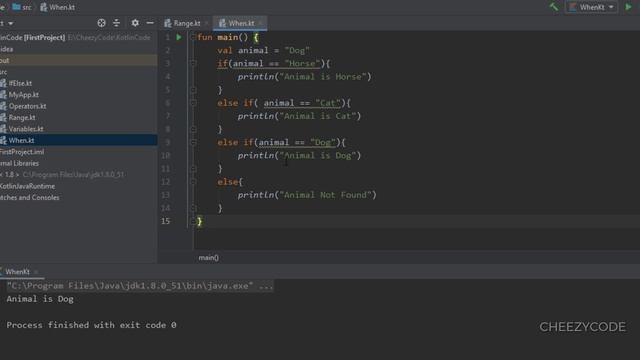Select the JDK 1.8 library entry
Image resolution: width=640 pixels, height=360 pixels.
pos(62,175)
